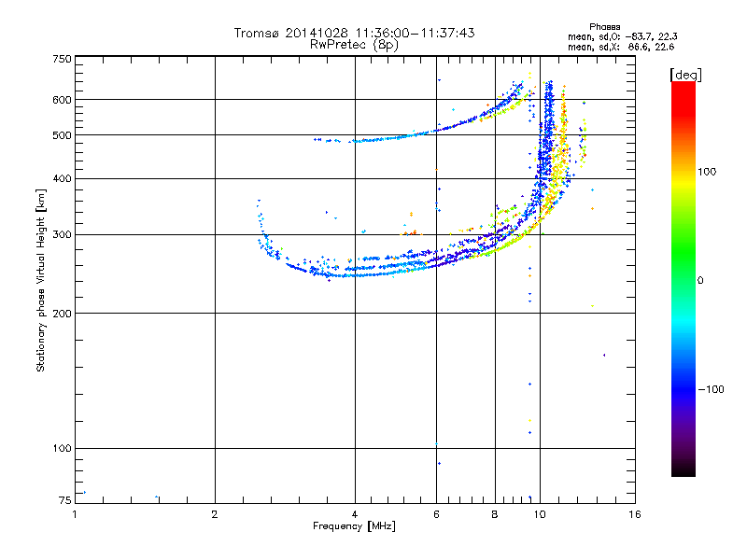Click the 'Phases' header text

click(604, 27)
